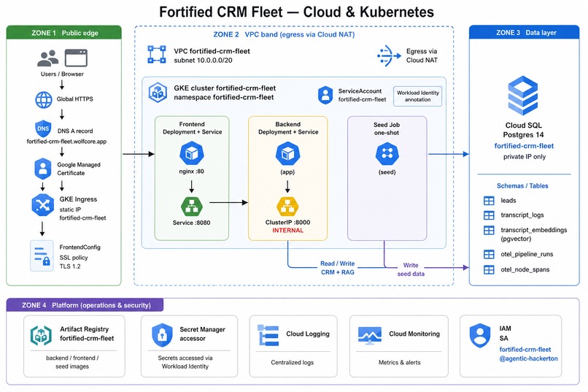This screenshot has width=588, height=392.
Task: Select the green Service :8080 icon
Action: click(192, 207)
